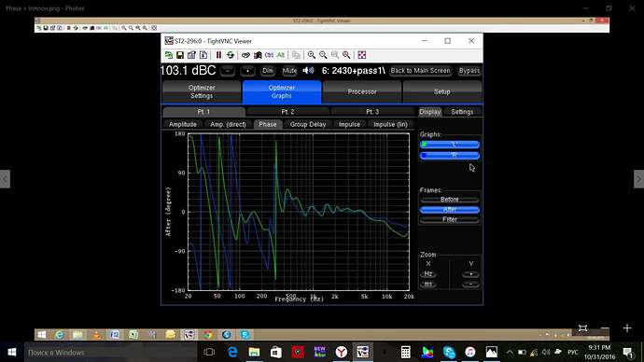Open the Optimizer Settings tab
Screen dimensions: 644x362
click(x=202, y=91)
